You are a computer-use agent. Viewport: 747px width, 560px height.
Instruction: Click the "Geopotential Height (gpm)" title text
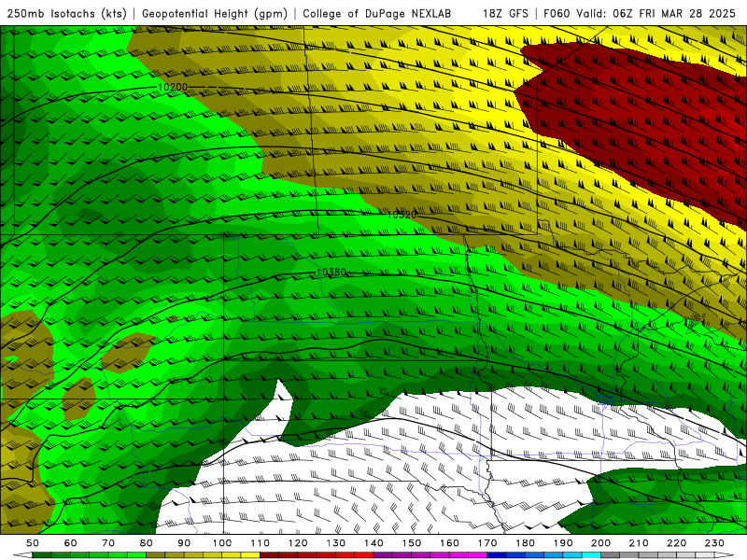coord(215,14)
